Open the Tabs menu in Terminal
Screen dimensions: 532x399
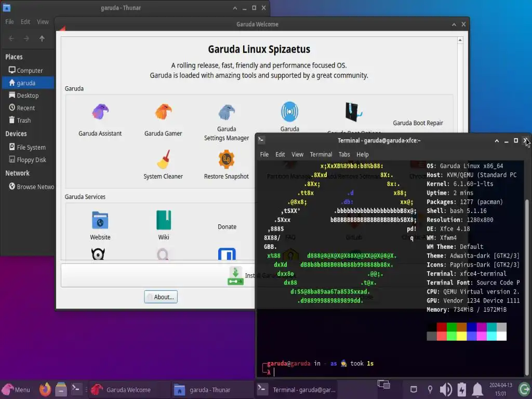coord(344,154)
